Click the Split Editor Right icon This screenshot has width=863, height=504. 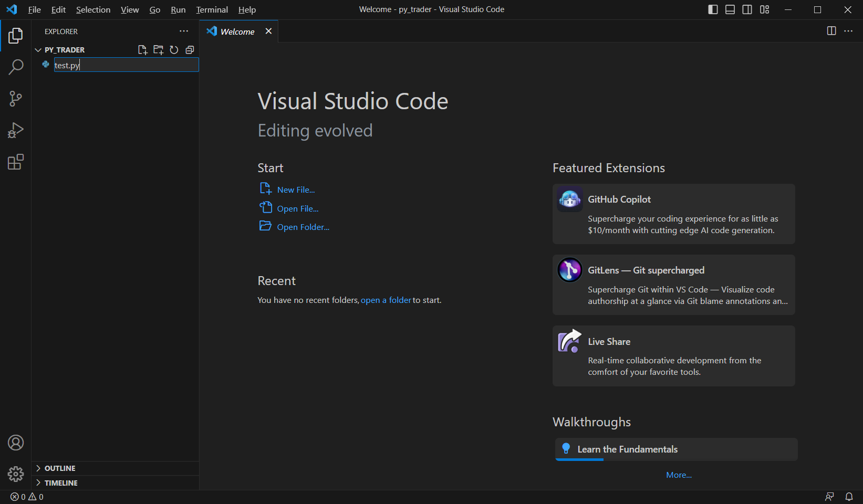point(831,31)
